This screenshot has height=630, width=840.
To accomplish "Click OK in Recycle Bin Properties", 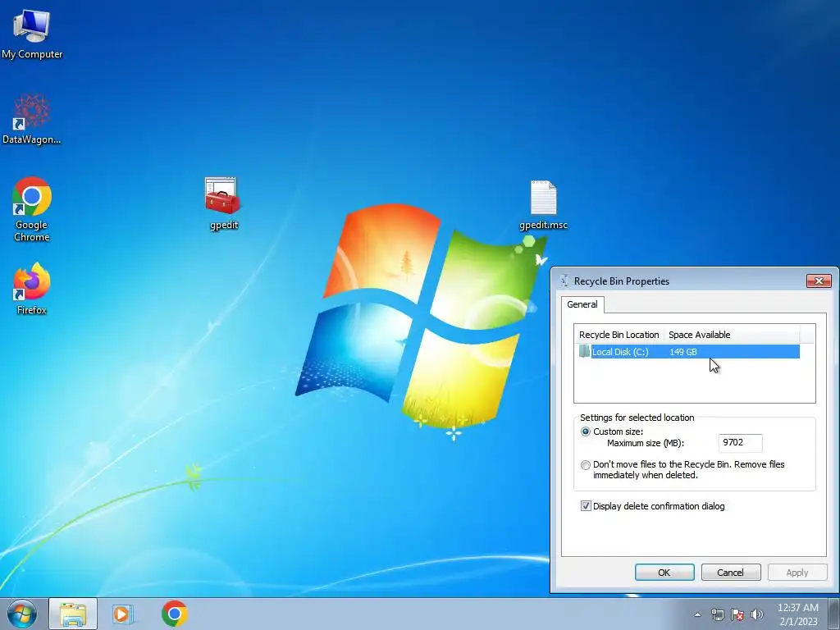I will (x=664, y=573).
